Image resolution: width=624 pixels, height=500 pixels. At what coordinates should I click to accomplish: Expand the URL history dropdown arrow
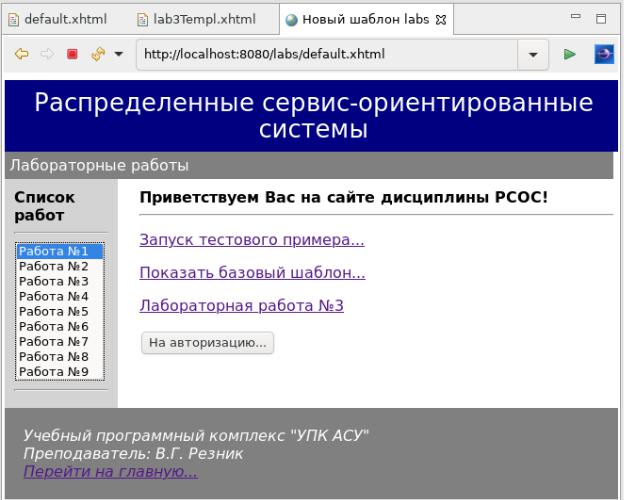[x=533, y=55]
